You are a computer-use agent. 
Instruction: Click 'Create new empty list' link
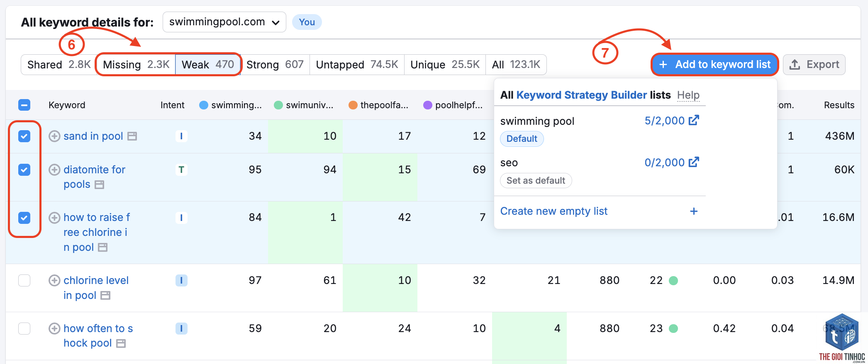(x=553, y=211)
